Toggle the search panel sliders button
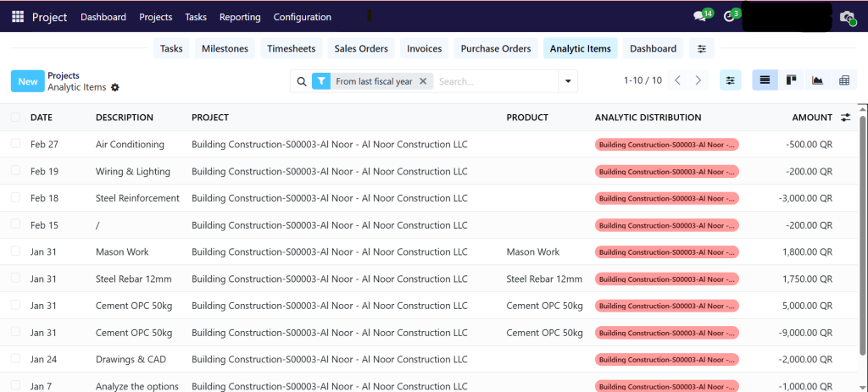The width and height of the screenshot is (868, 392). point(730,80)
